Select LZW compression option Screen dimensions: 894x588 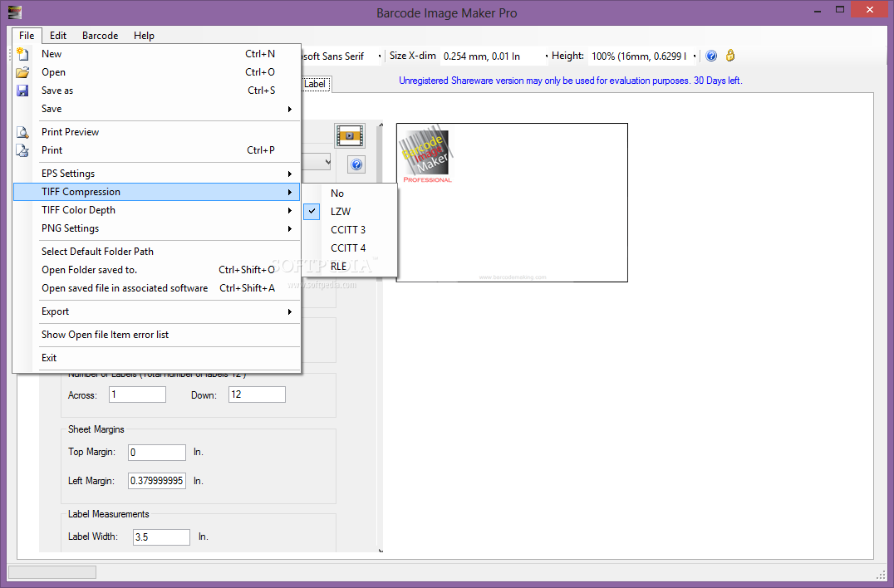tap(350, 212)
